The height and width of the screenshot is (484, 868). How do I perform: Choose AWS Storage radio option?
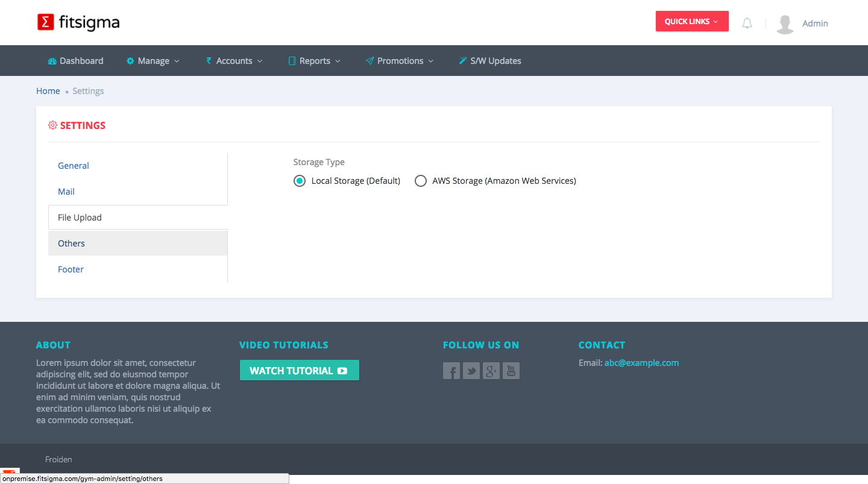pos(421,181)
